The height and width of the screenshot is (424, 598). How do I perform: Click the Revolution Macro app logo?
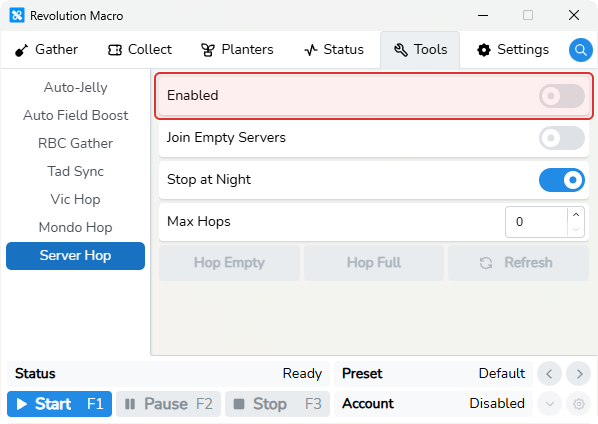(x=17, y=16)
